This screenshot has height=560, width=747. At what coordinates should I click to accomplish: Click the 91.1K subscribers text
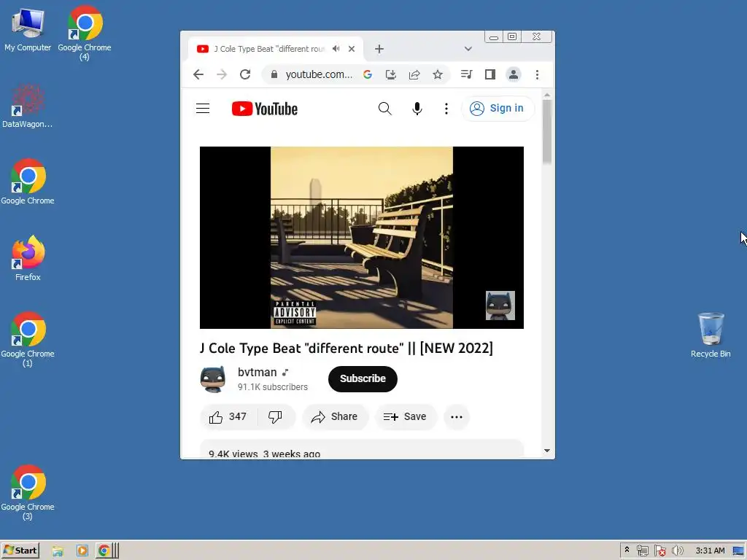(x=273, y=387)
